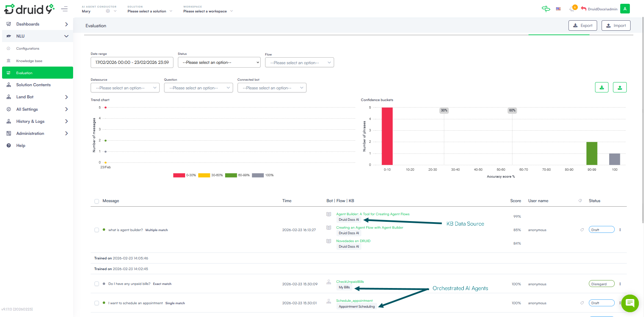
Task: Open the Status filter dropdown
Action: 219,62
